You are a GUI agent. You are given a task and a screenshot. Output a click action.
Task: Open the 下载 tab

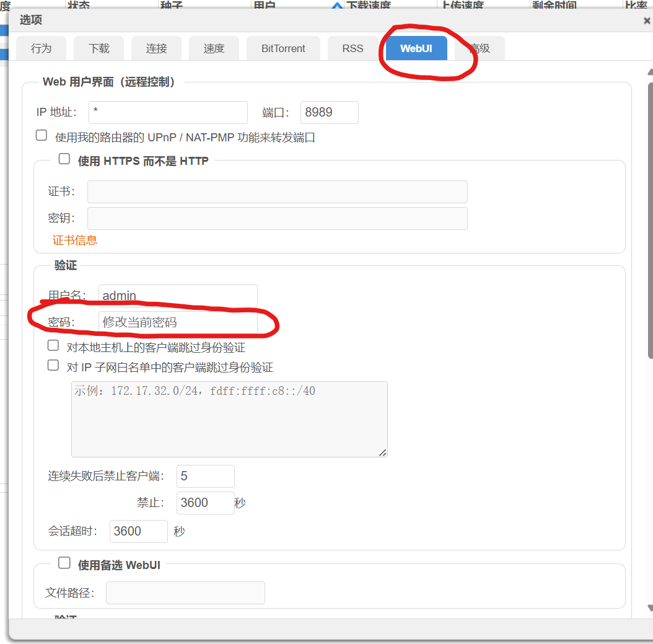pos(99,48)
